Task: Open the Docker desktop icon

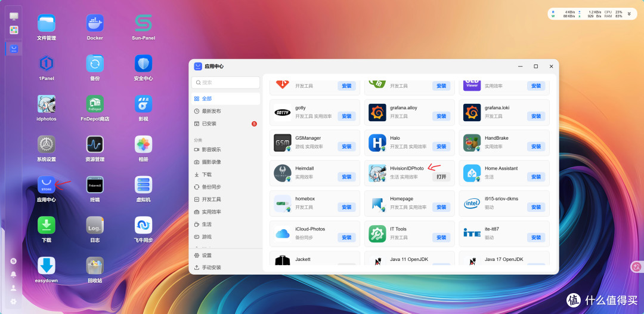Action: pos(95,23)
